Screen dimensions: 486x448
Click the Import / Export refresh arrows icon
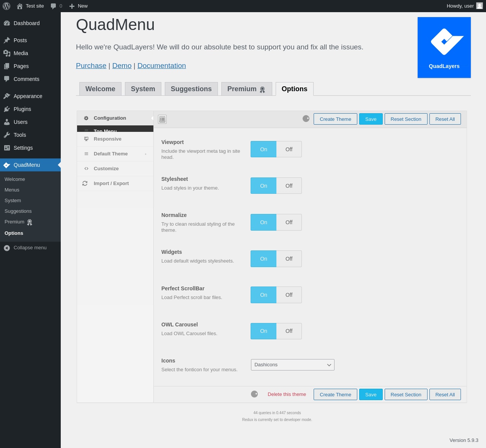click(85, 184)
